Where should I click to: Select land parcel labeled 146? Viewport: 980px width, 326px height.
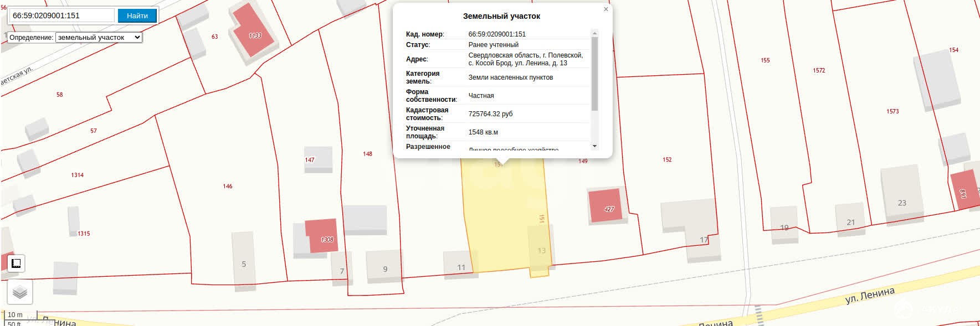[228, 187]
